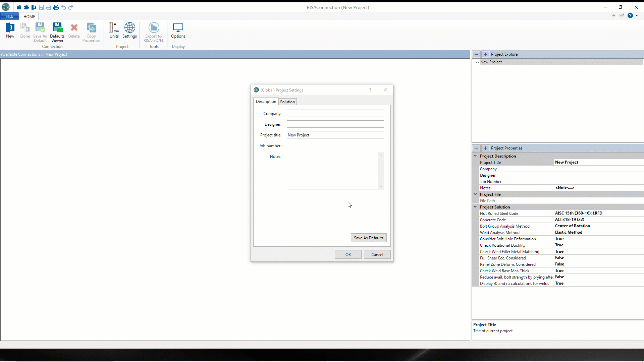Collapse the Project File section
This screenshot has width=644, height=362.
pyautogui.click(x=475, y=194)
